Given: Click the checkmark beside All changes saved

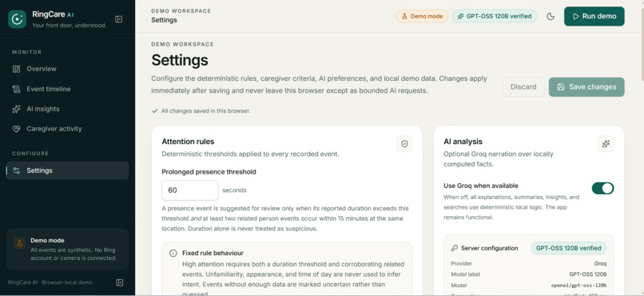Looking at the screenshot, I should pos(154,111).
